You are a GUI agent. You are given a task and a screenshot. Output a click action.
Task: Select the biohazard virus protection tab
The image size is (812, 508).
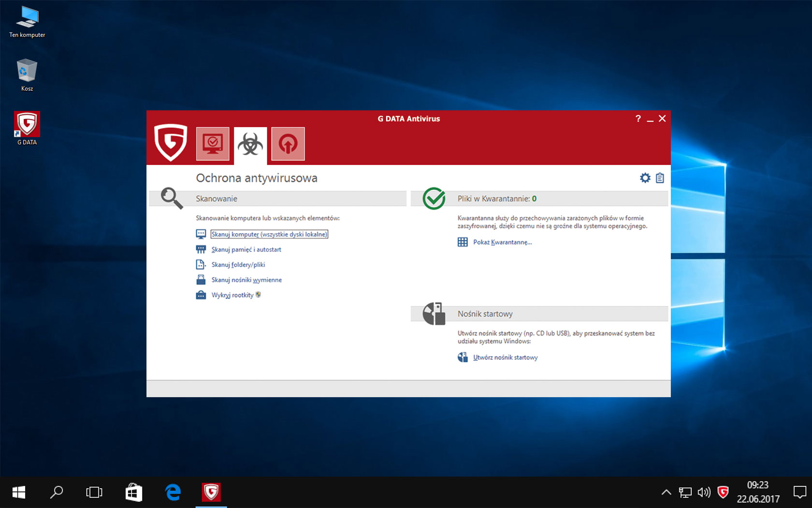click(x=250, y=145)
